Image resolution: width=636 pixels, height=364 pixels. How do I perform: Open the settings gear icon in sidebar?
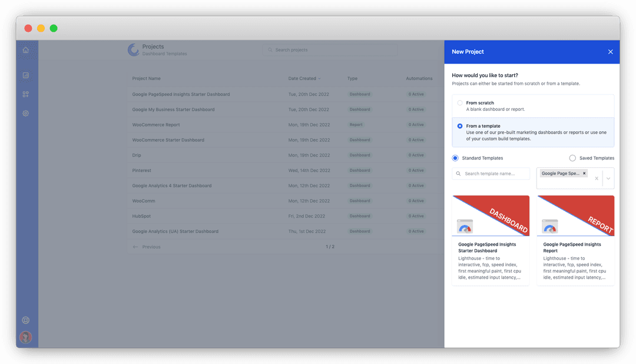pos(25,113)
